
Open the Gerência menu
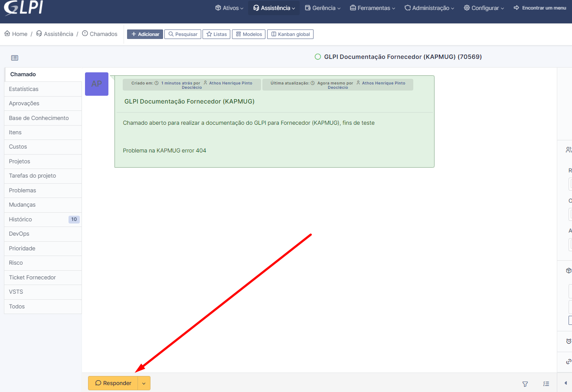point(323,8)
